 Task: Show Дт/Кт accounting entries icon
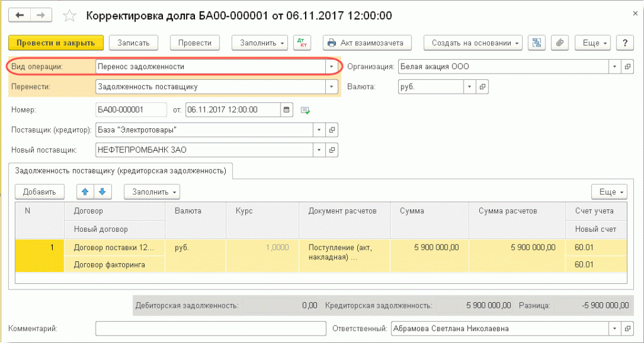pyautogui.click(x=303, y=43)
